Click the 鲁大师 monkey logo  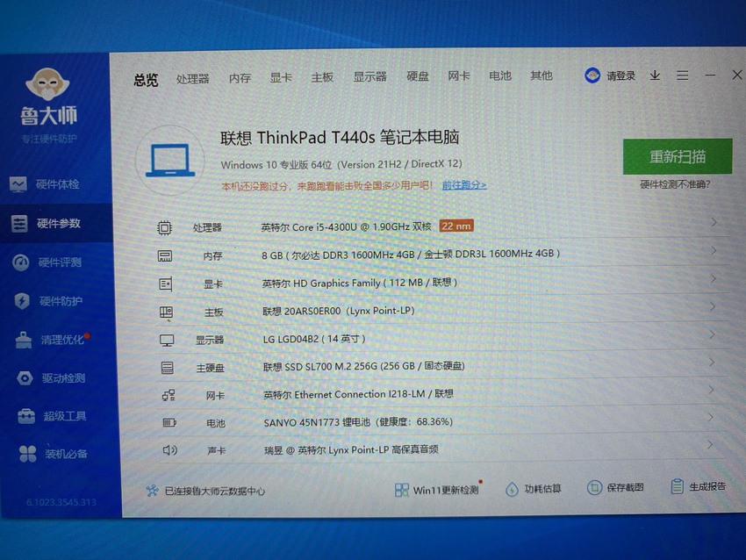(47, 84)
